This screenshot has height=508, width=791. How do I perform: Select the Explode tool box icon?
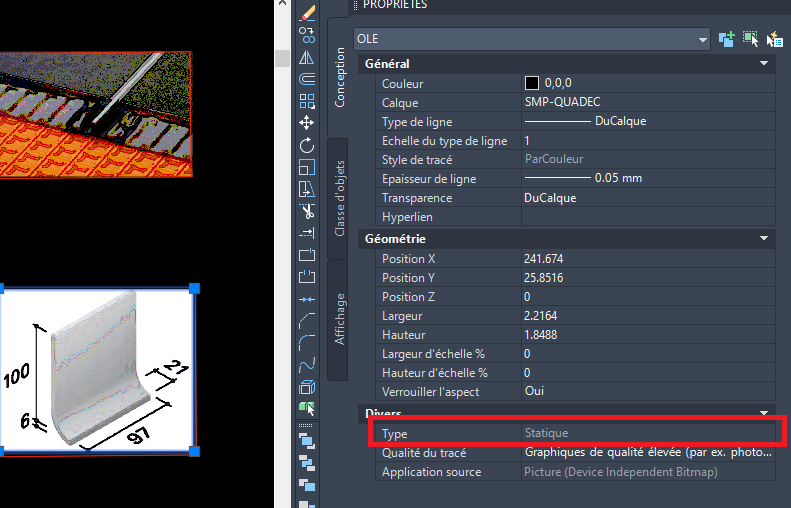tap(307, 387)
